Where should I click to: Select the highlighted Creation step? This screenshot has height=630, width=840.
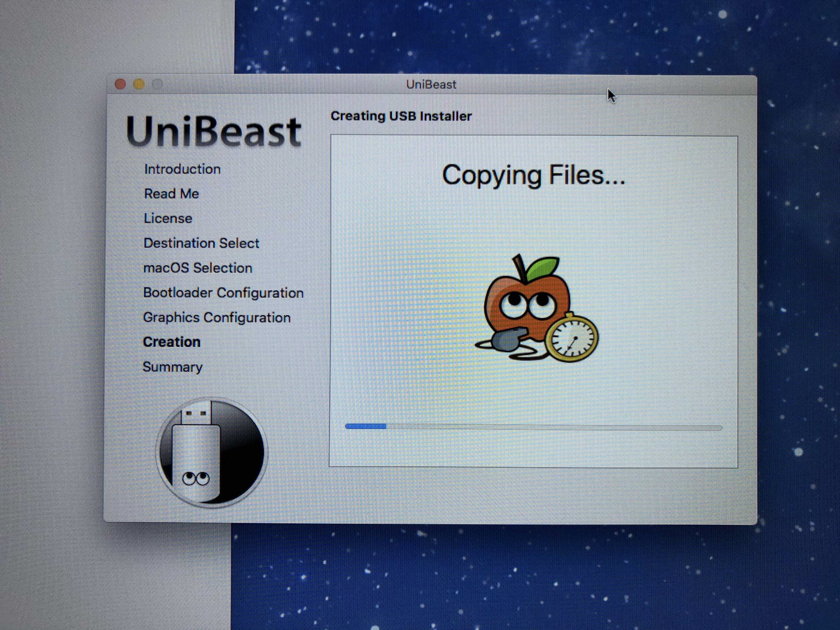[x=172, y=342]
